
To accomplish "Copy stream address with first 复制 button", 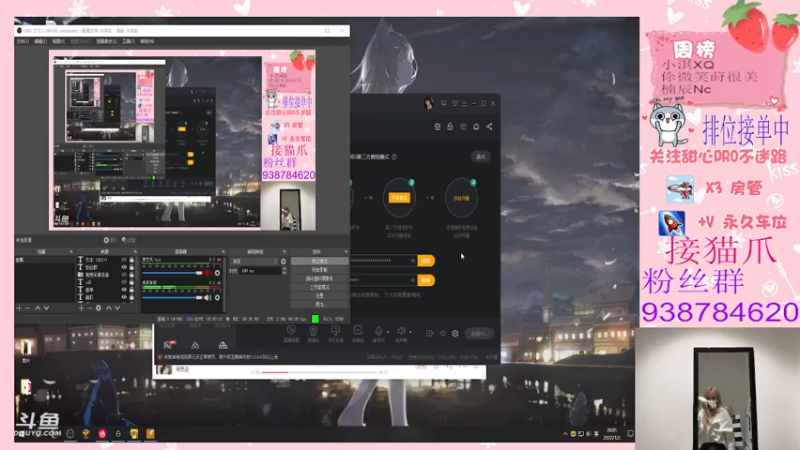I will [426, 261].
